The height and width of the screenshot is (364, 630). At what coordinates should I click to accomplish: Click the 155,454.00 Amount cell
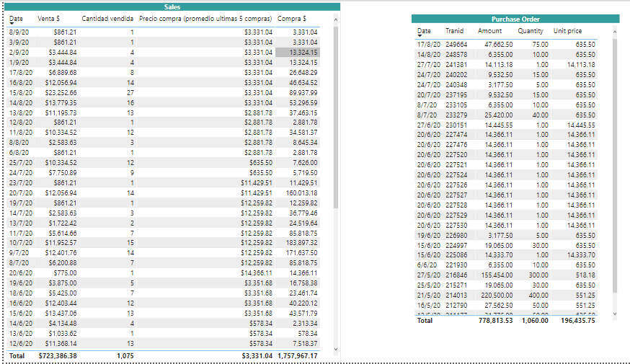497,275
